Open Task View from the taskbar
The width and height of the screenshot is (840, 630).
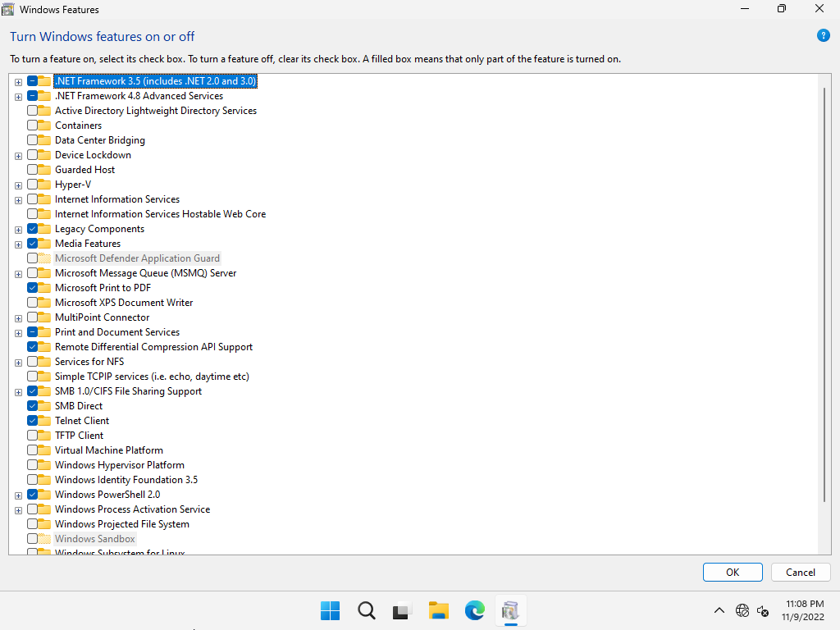click(402, 610)
